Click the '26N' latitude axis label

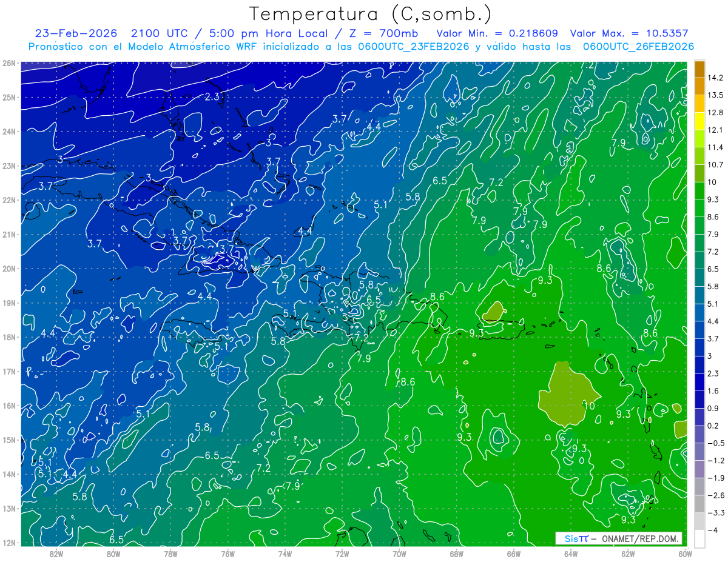9,63
